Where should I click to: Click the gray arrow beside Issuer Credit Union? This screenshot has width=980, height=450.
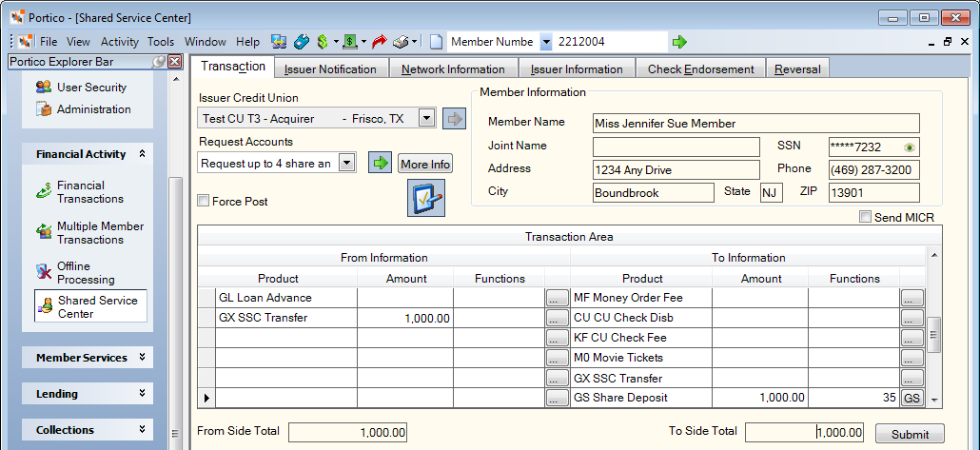pyautogui.click(x=455, y=119)
